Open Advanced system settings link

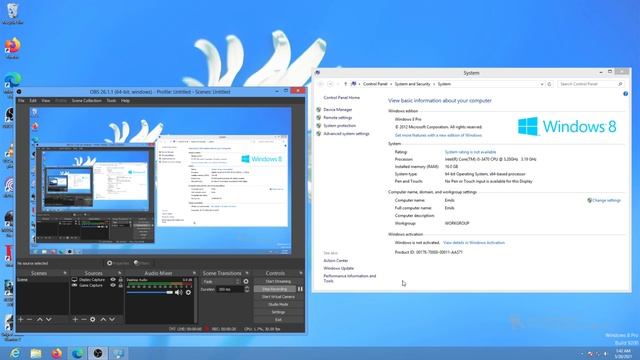(x=346, y=133)
